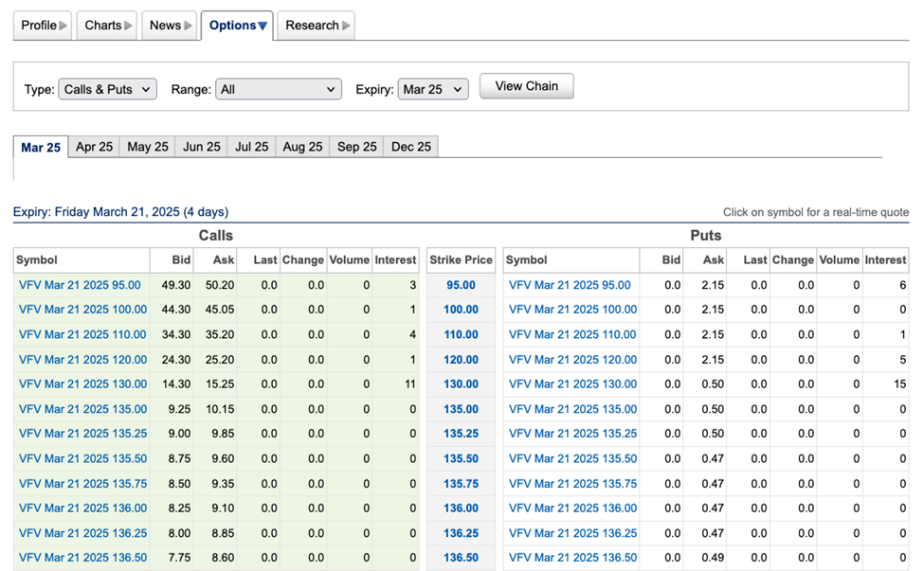Open put symbol VFV Mar 21 2025 135.75
This screenshot has width=924, height=571.
click(x=572, y=483)
